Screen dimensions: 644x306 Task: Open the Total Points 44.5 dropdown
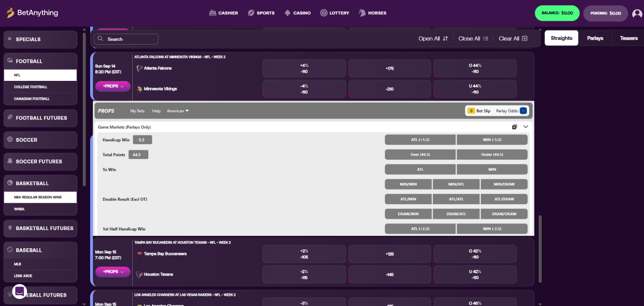(138, 155)
